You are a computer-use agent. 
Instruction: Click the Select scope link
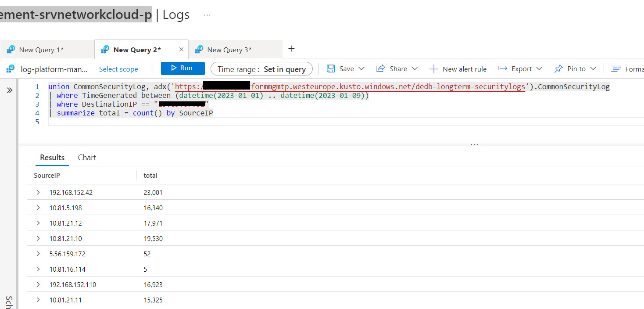tap(118, 69)
